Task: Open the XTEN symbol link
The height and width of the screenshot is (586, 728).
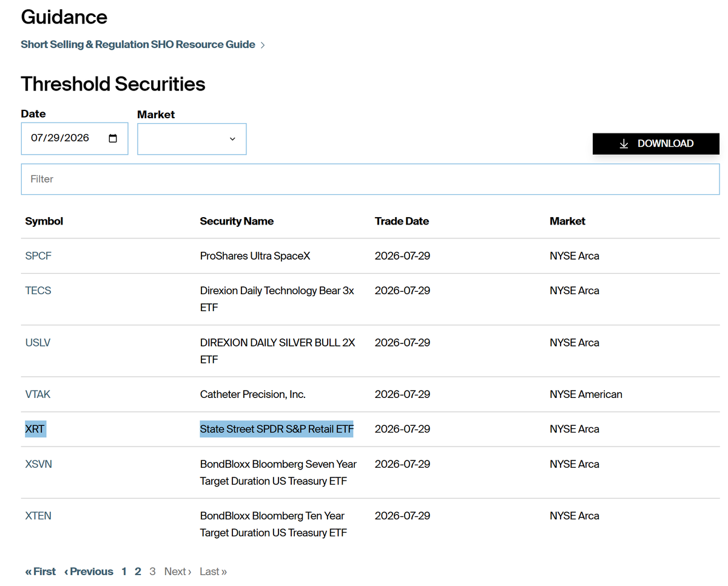Action: tap(38, 516)
